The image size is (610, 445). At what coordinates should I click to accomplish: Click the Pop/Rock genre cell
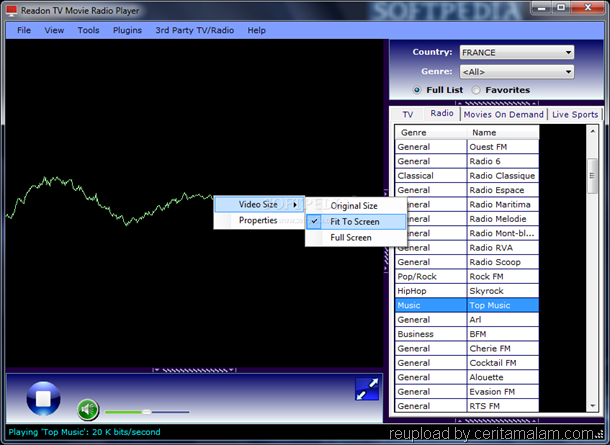(431, 277)
